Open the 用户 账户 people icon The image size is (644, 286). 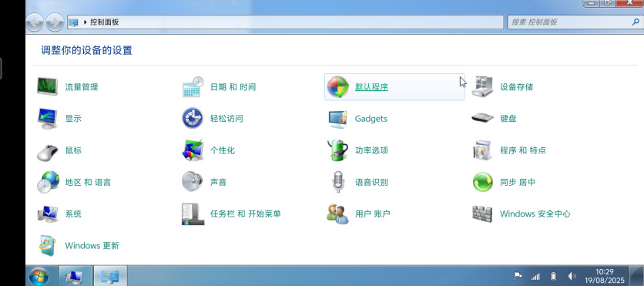(x=337, y=214)
